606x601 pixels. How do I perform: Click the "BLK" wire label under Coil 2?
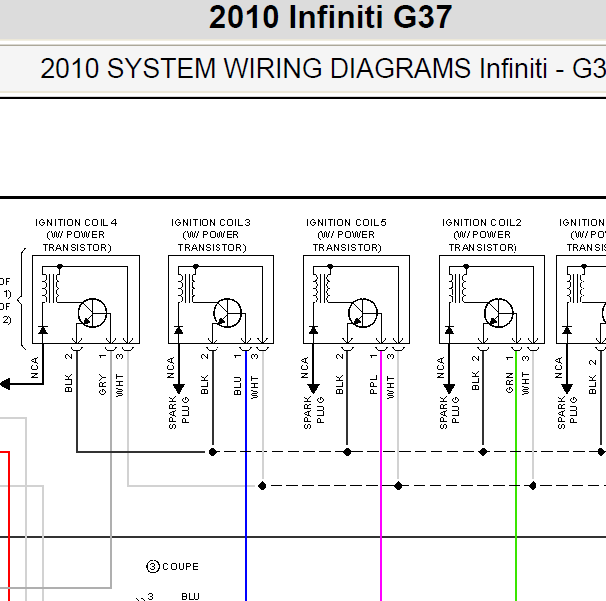click(x=475, y=380)
